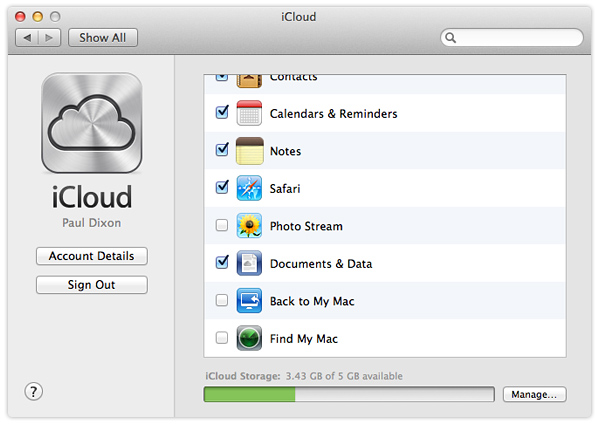Click the Paul Dixon account name
Viewport: 596px width, 432px height.
pyautogui.click(x=92, y=223)
